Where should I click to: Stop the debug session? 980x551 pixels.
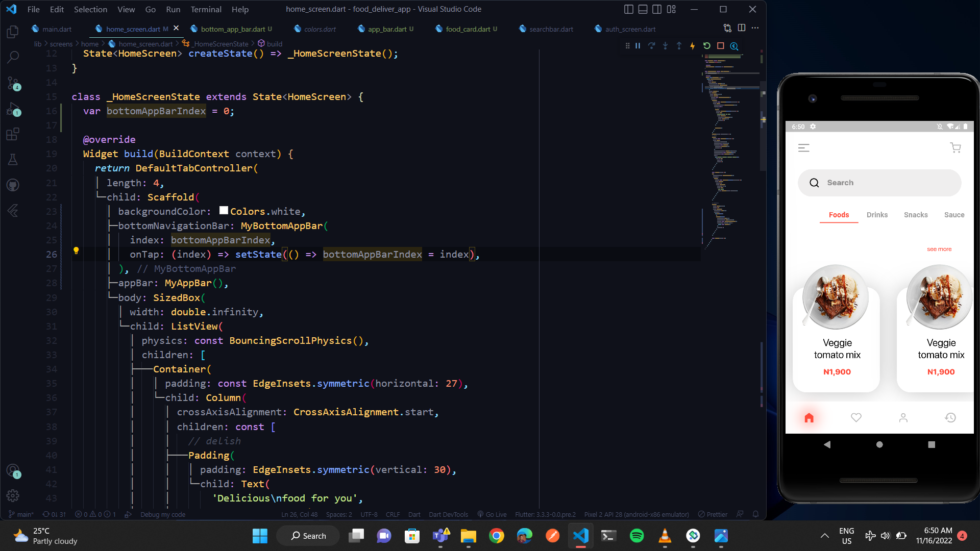click(721, 46)
